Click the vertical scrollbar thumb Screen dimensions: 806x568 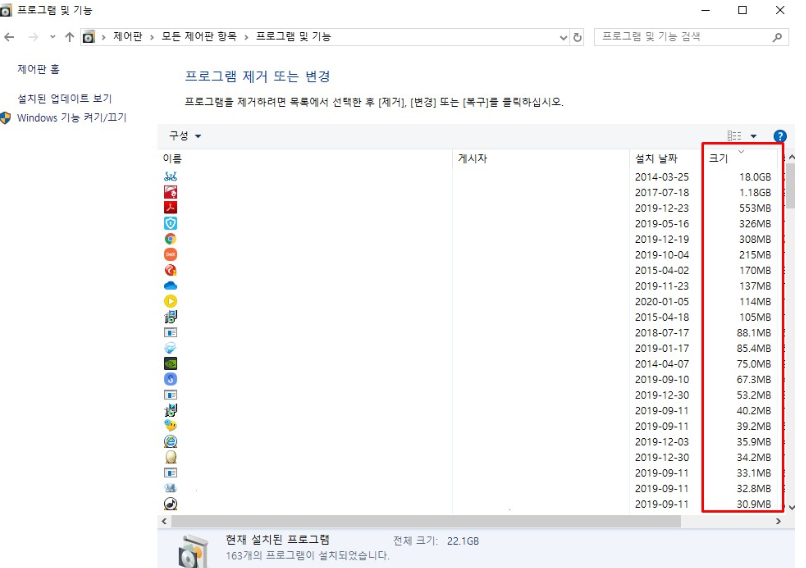(791, 185)
